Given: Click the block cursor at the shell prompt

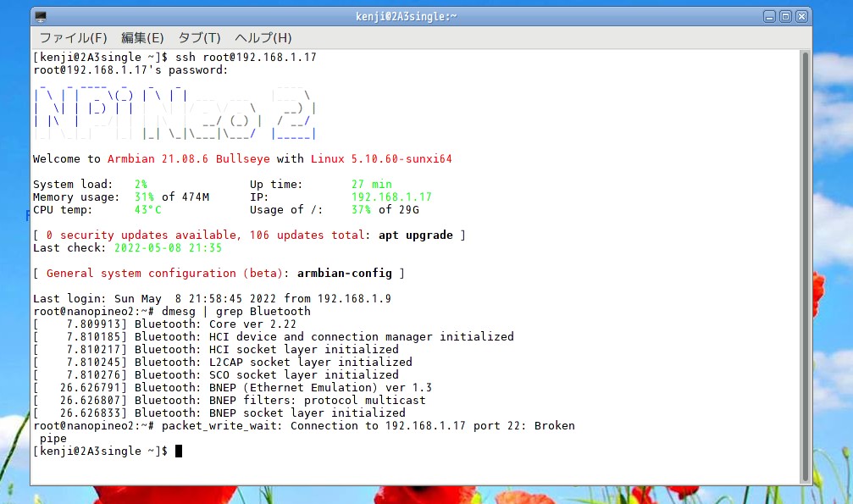Looking at the screenshot, I should (179, 451).
